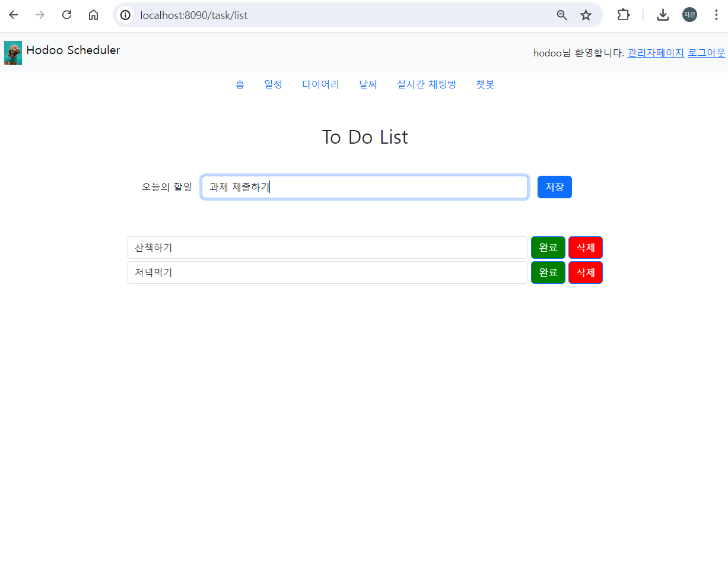This screenshot has width=728, height=564.
Task: Open the browser home page icon
Action: (x=93, y=15)
